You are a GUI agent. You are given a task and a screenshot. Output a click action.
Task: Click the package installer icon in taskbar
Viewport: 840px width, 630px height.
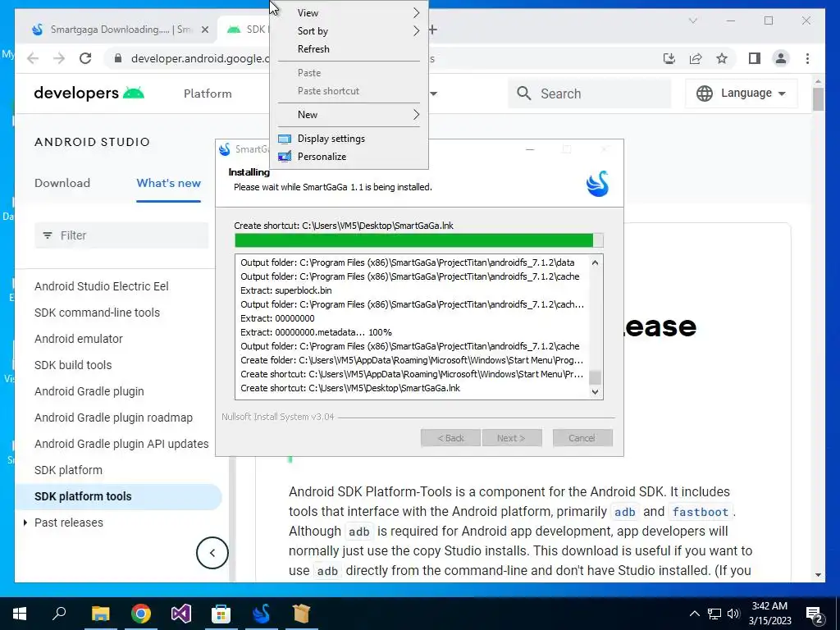click(x=302, y=614)
